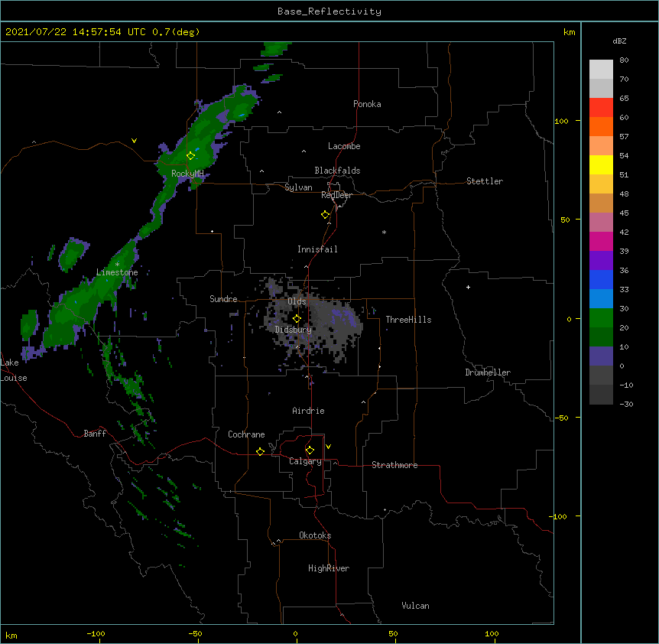Click the Didsbury town label
Image resolution: width=659 pixels, height=644 pixels.
293,330
